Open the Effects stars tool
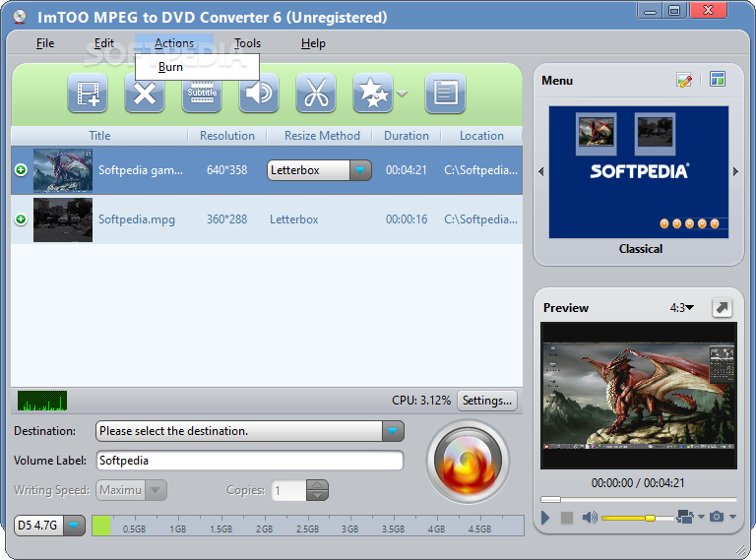Screen dimensions: 756x560 coord(373,93)
